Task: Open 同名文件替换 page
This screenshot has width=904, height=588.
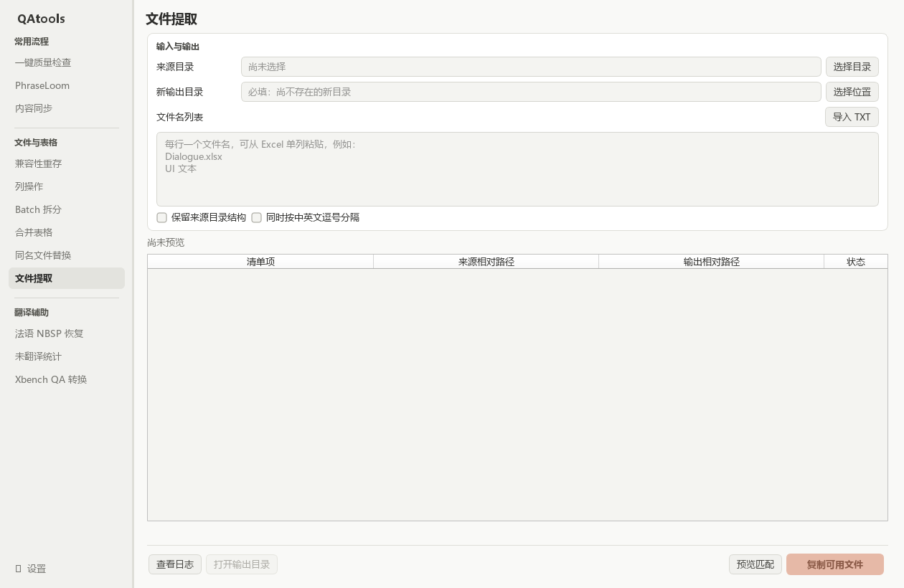Action: [x=67, y=255]
